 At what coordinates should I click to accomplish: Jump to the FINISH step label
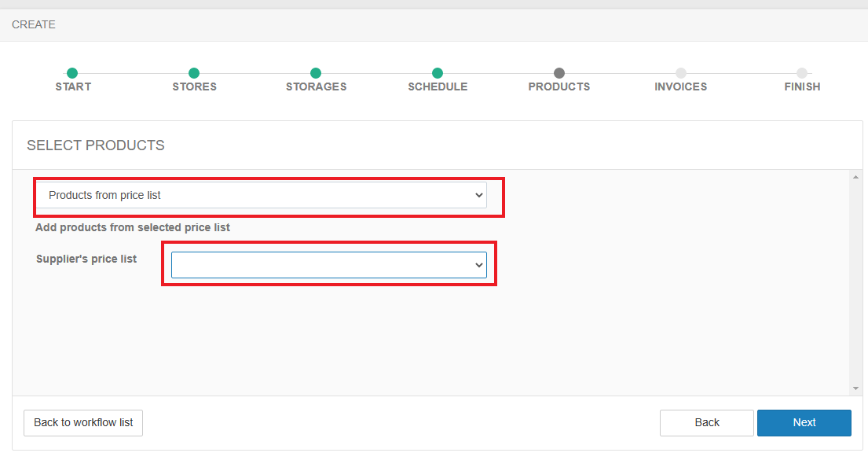click(802, 87)
